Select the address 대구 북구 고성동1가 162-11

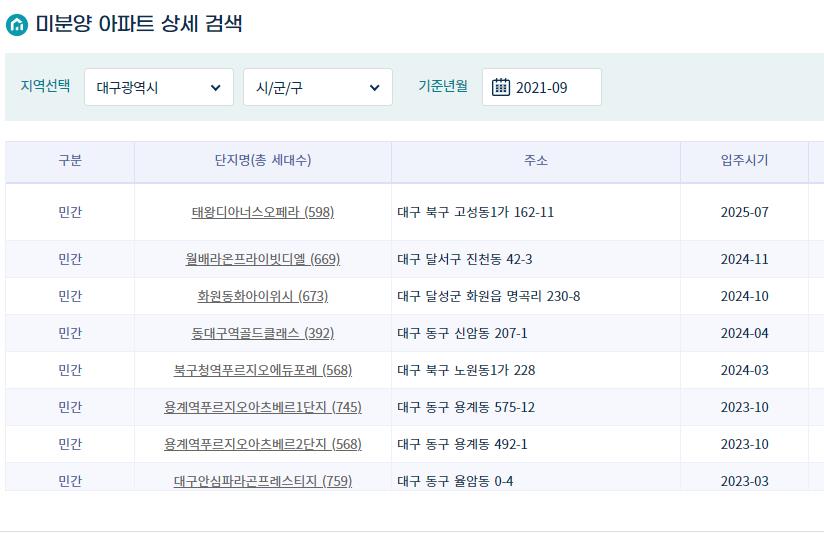[x=476, y=212]
